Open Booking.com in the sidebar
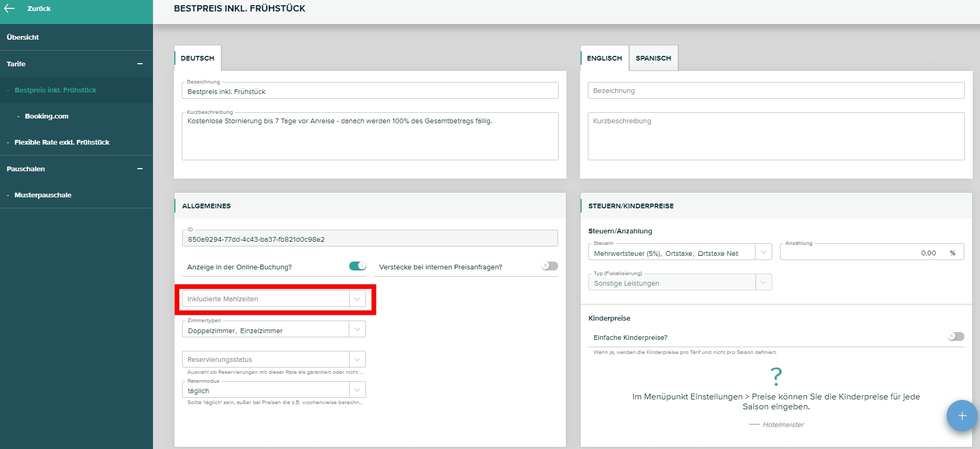Image resolution: width=980 pixels, height=449 pixels. click(x=46, y=116)
